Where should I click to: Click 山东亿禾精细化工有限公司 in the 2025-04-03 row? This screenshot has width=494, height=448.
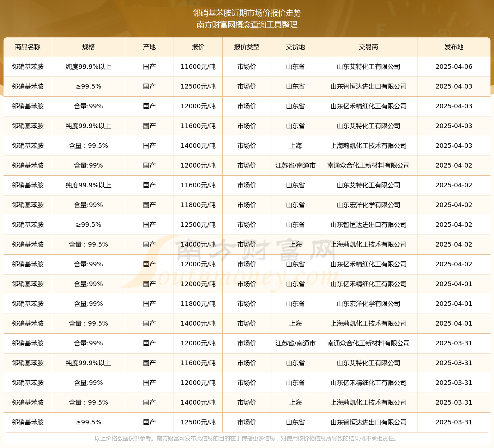368,106
